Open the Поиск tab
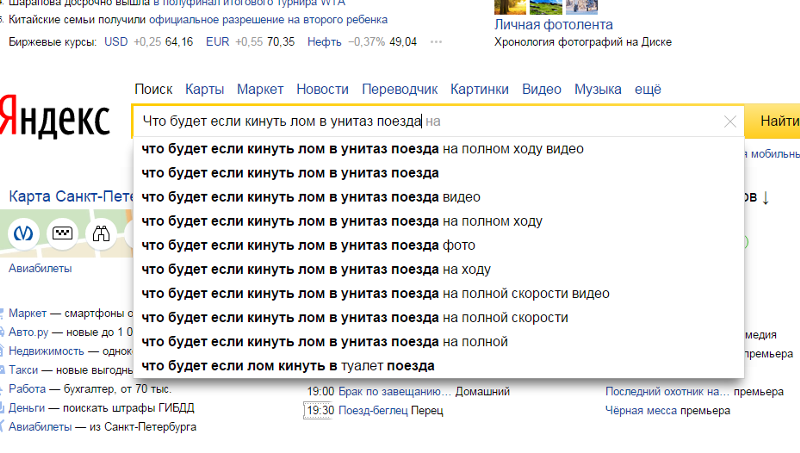Viewport: 800px width, 453px height. (x=154, y=89)
